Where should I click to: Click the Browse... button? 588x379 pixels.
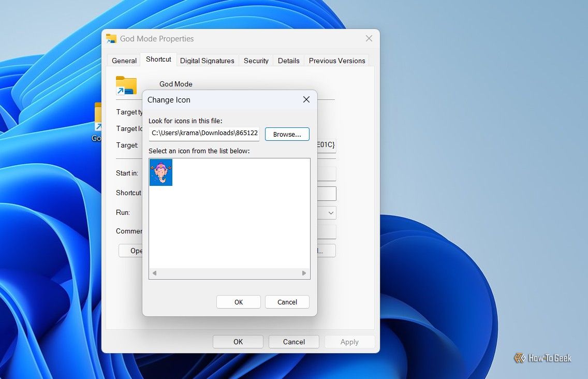pos(287,134)
